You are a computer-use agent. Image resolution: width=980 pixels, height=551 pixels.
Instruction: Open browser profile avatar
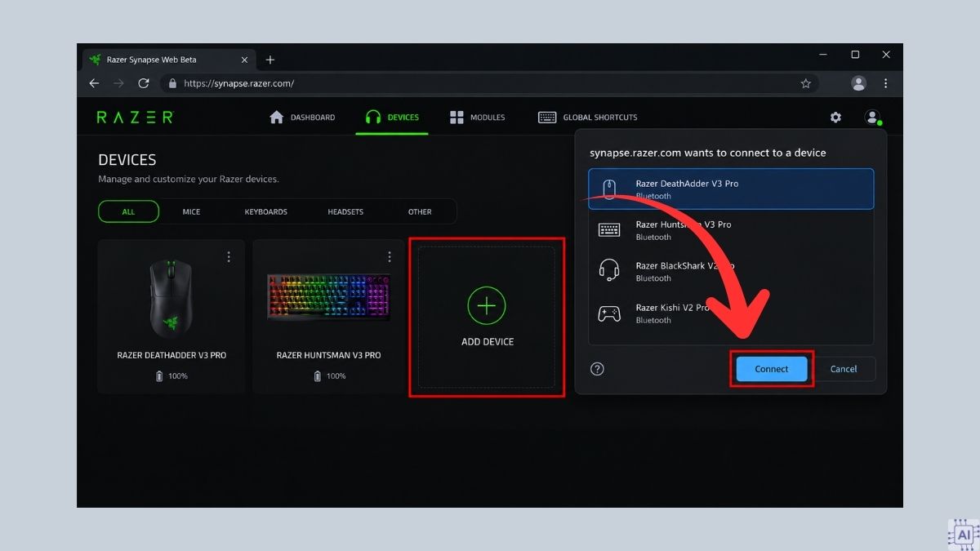(858, 83)
